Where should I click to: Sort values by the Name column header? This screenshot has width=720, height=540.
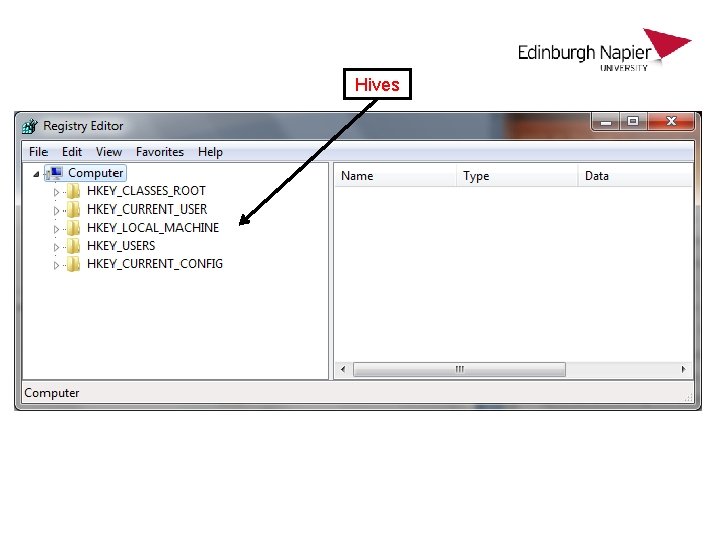coord(395,176)
